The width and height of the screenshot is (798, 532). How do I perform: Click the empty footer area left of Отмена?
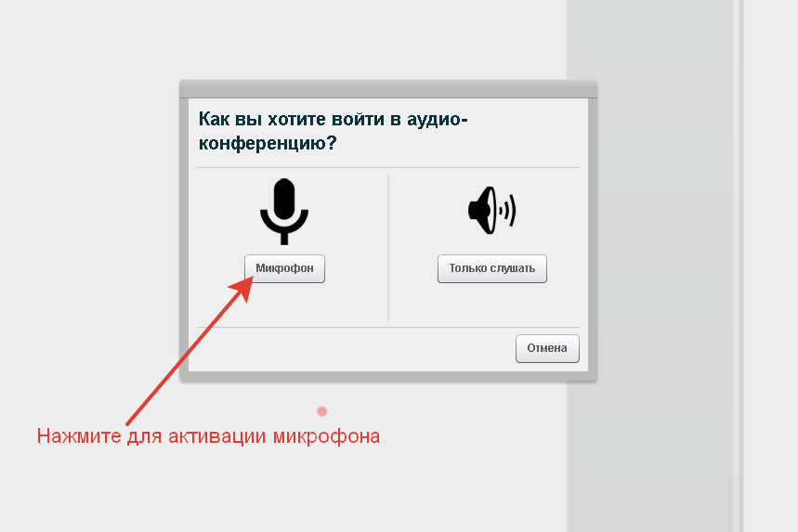point(353,349)
